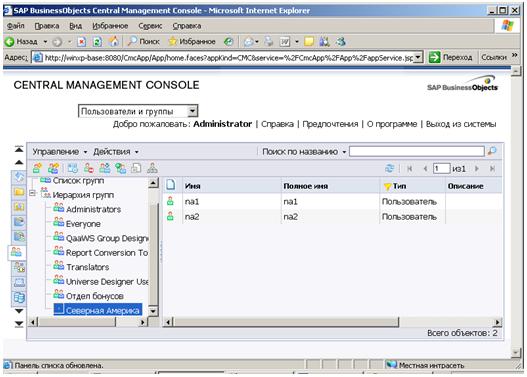Screen dimensions: 527x377
Task: Click the sidebar database servers icon
Action: click(x=19, y=297)
